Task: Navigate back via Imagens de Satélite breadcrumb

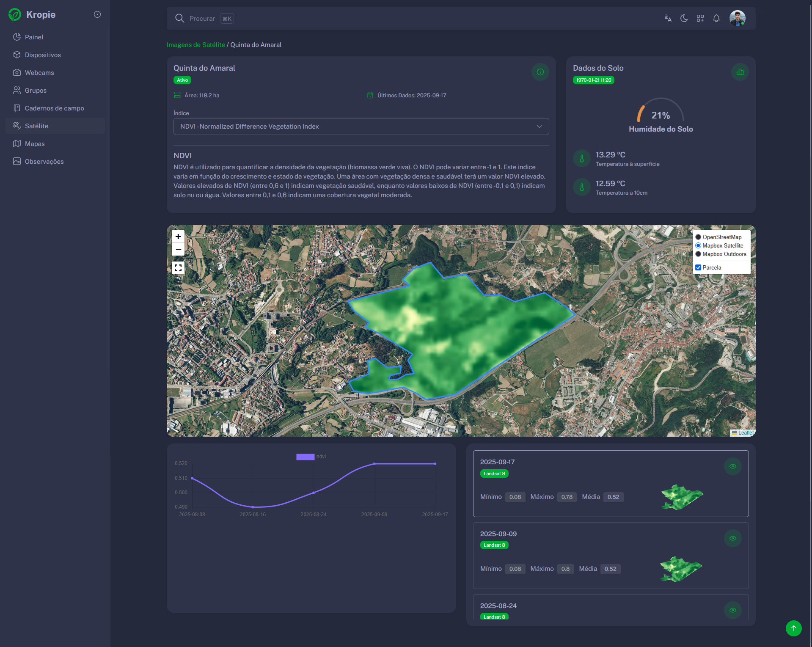Action: pyautogui.click(x=196, y=44)
